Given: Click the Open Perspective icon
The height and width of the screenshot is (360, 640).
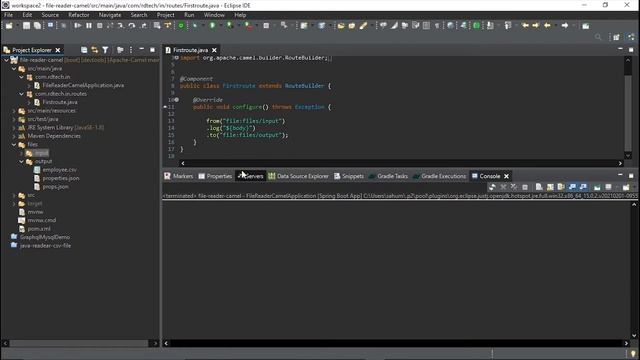Looking at the screenshot, I should point(616,37).
